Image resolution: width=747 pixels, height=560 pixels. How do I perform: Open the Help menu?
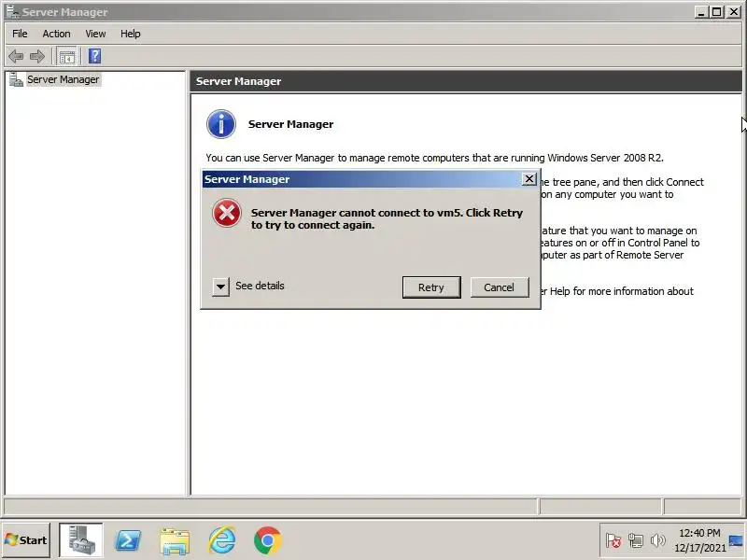pos(130,34)
